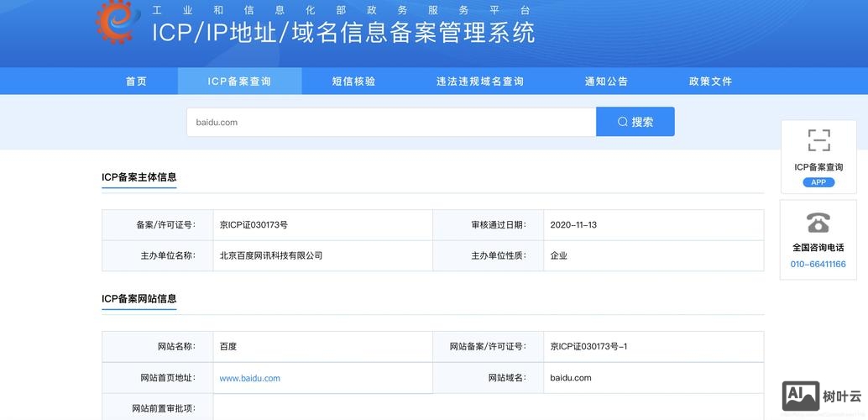Click the QR scan frame icon
The image size is (868, 420).
click(818, 140)
